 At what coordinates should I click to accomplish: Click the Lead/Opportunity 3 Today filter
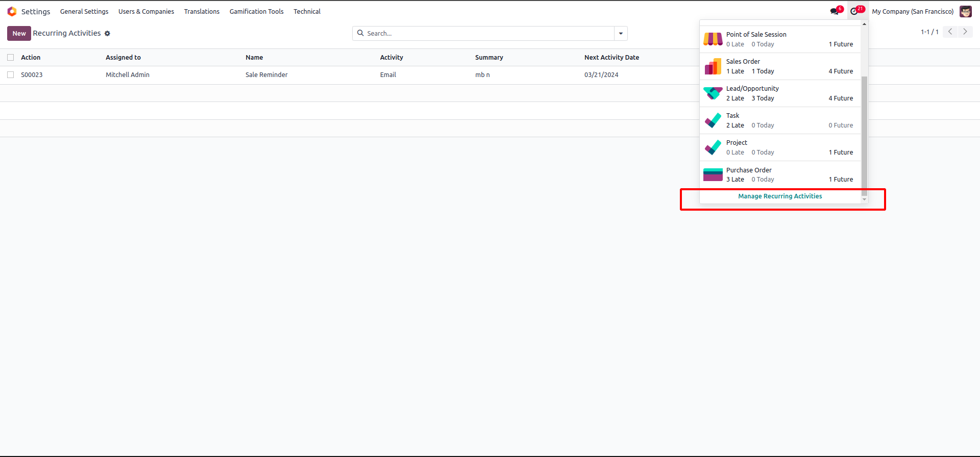pyautogui.click(x=763, y=98)
